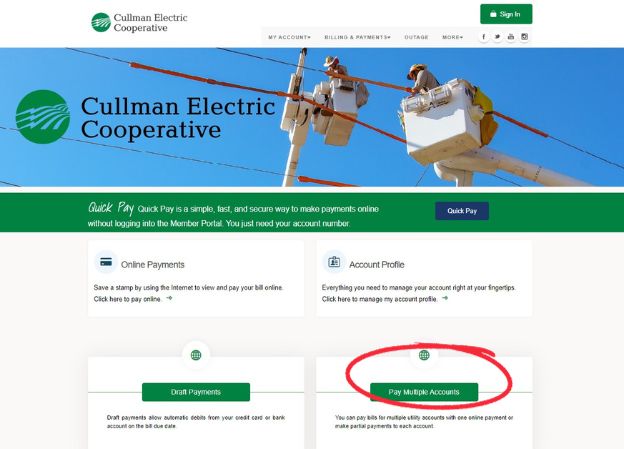Click the Sign In button
This screenshot has width=624, height=449.
(x=506, y=14)
